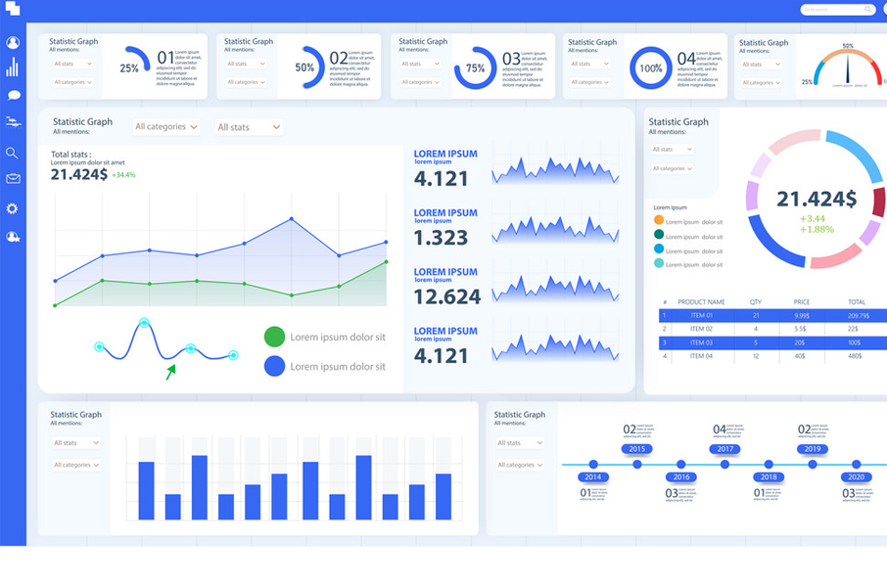Viewport: 887px width, 588px height.
Task: Open the All categories dropdown in the 75% card
Action: point(420,82)
